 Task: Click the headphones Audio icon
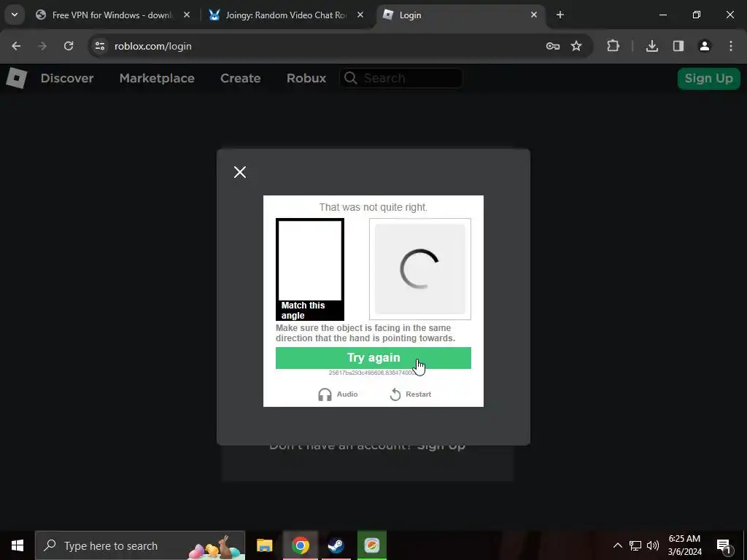(x=325, y=394)
